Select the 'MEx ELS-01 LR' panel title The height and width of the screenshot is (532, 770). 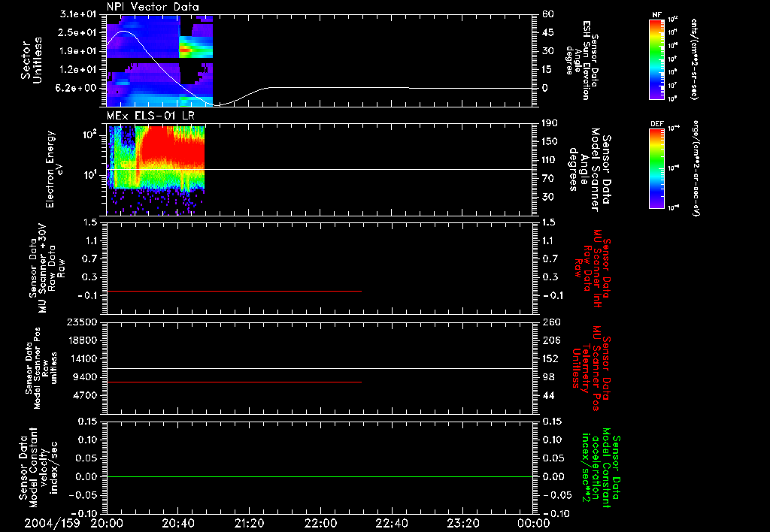[x=150, y=116]
